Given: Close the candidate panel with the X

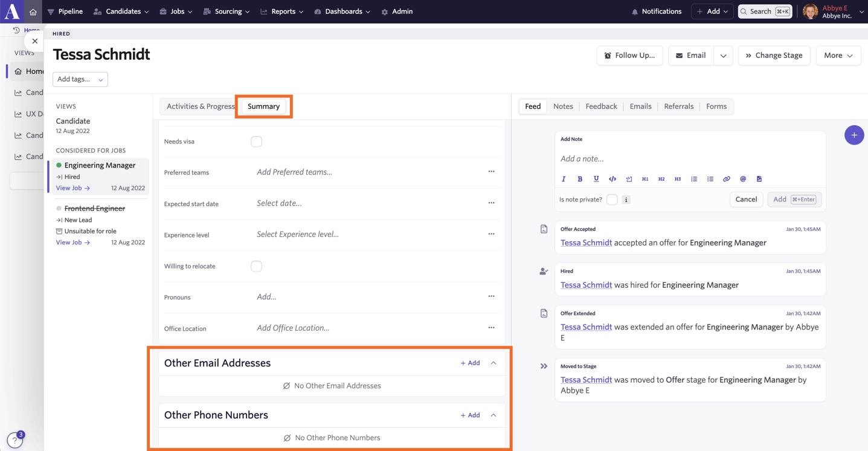Looking at the screenshot, I should tap(34, 41).
